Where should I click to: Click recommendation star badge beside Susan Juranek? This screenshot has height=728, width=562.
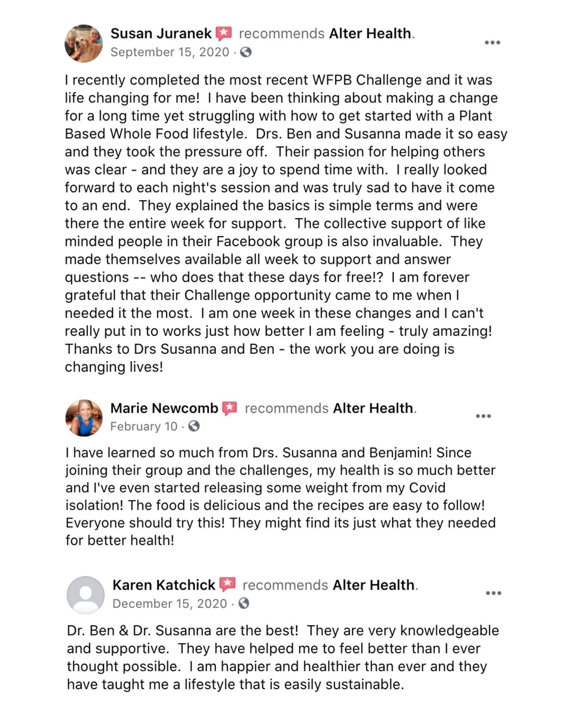tap(224, 34)
